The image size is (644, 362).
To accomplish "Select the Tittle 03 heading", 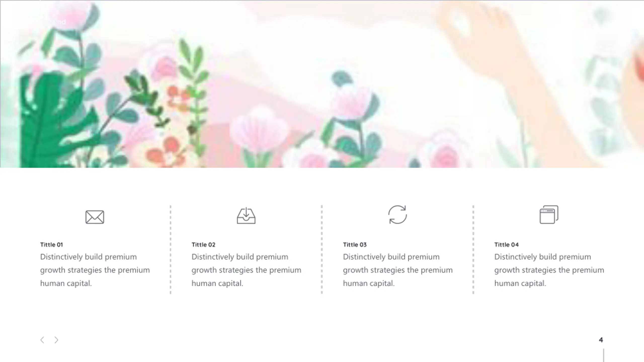I will [x=355, y=245].
